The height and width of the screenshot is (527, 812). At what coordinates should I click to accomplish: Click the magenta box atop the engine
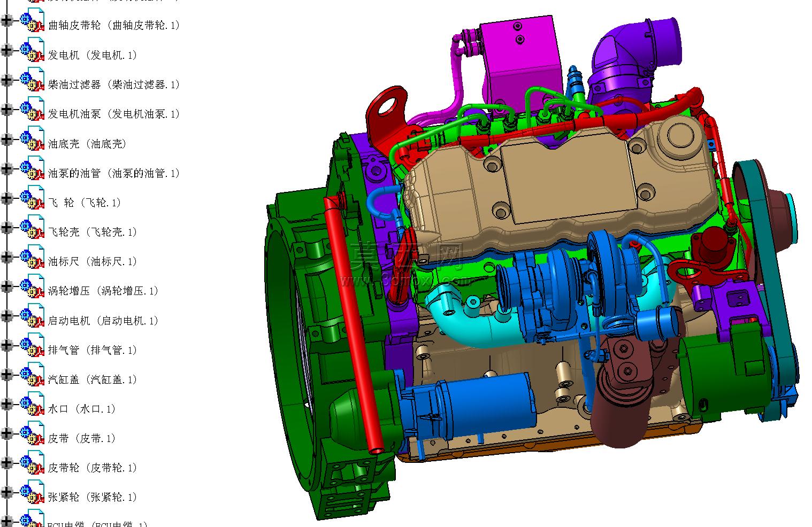[519, 61]
